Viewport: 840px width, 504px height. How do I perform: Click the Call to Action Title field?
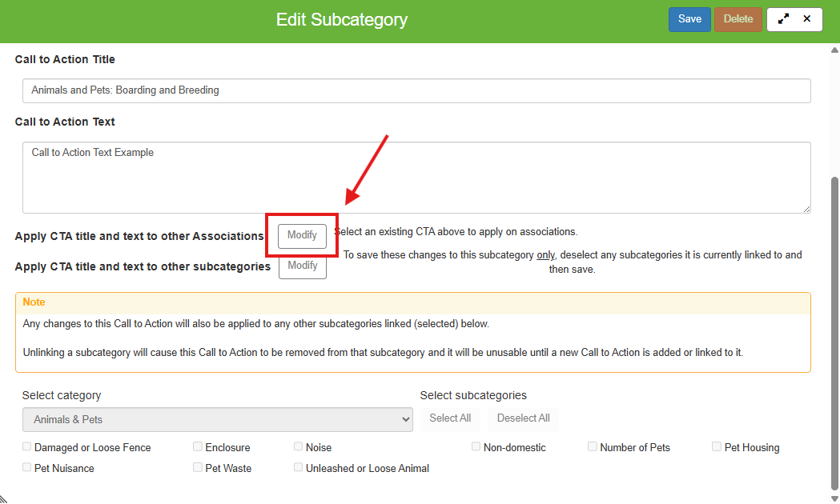(416, 90)
